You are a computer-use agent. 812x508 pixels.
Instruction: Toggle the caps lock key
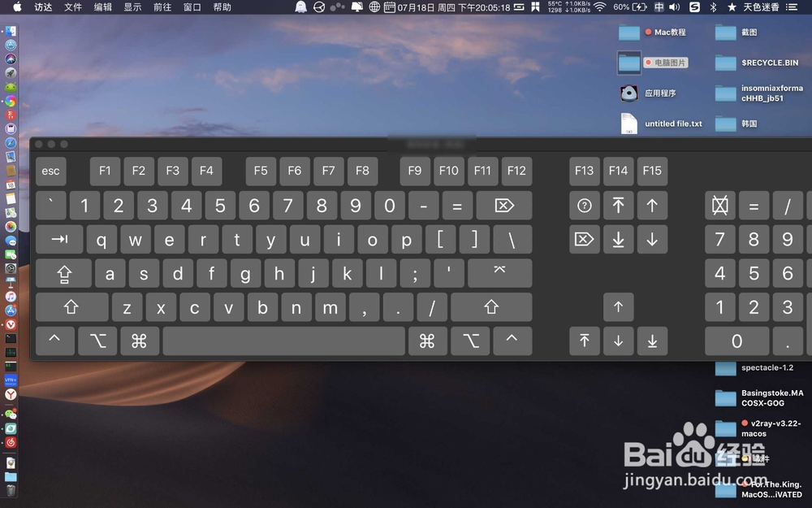63,274
